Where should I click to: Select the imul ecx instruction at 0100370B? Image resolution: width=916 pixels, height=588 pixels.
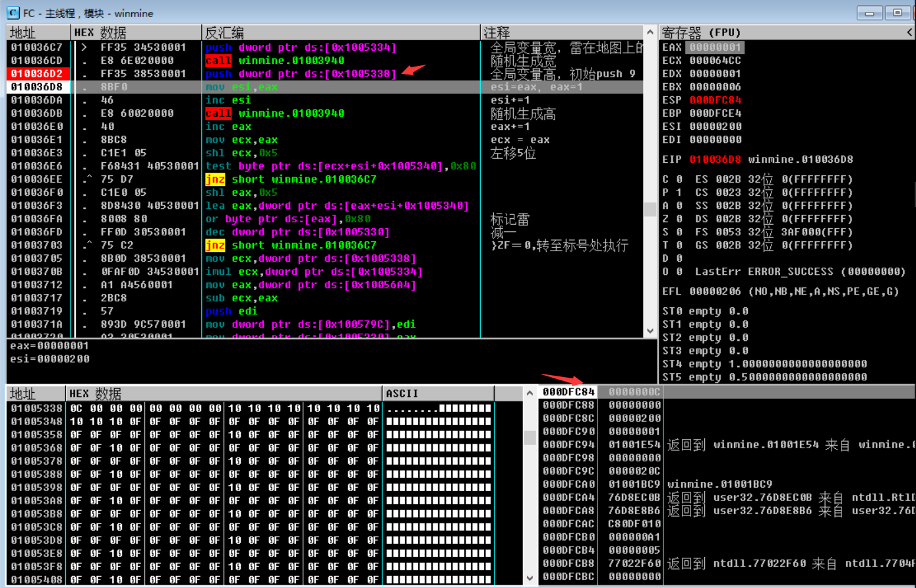pyautogui.click(x=314, y=272)
